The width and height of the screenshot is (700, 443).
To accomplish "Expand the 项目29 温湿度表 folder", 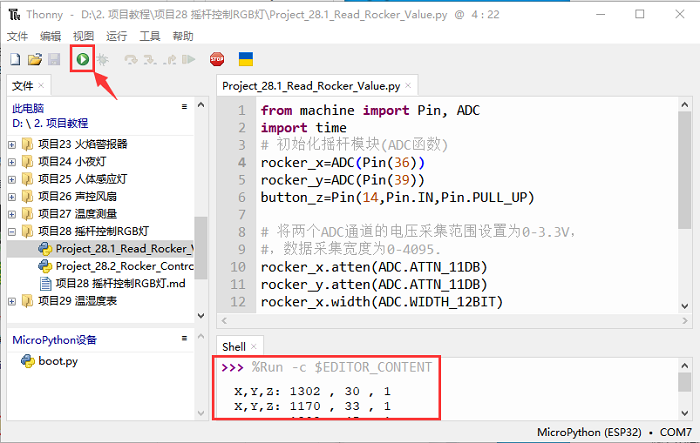I will click(x=12, y=301).
